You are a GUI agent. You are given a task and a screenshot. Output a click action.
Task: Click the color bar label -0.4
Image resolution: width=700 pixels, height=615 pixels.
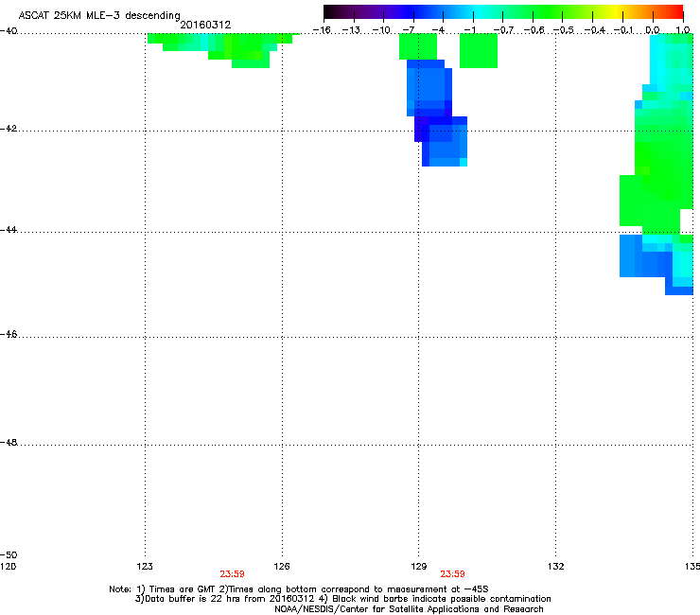[x=594, y=30]
